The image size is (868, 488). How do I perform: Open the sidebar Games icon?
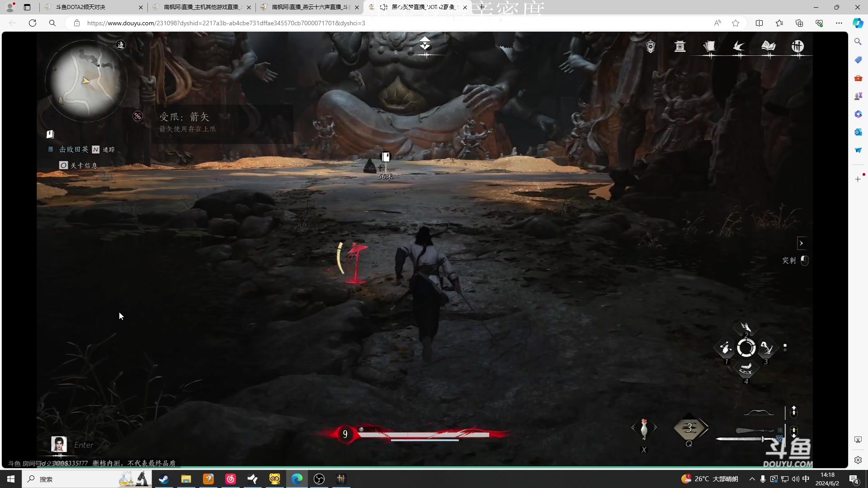858,96
